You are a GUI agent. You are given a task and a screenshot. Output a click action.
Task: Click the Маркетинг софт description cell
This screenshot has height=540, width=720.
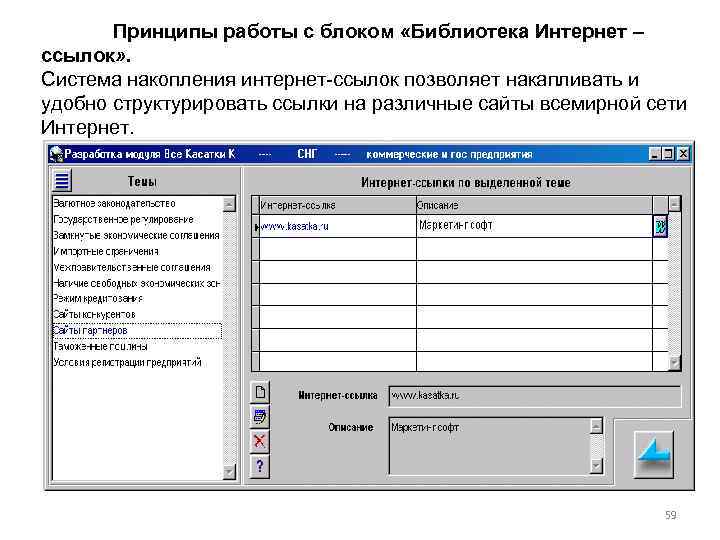[534, 225]
